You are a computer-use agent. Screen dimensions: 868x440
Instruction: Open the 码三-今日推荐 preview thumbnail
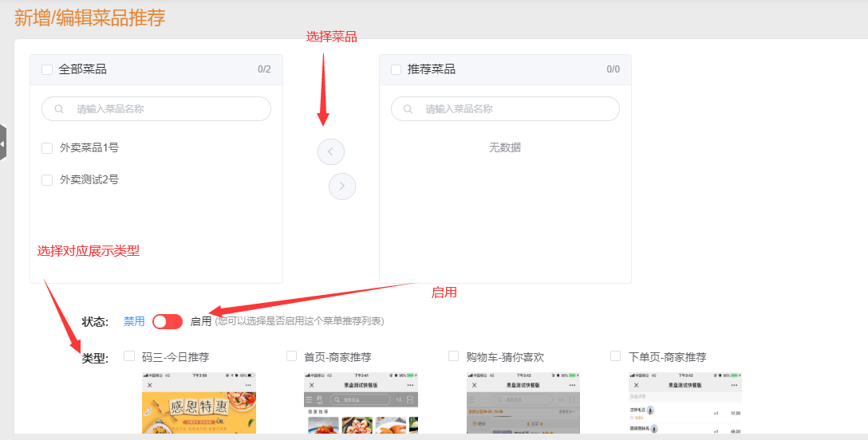pos(199,404)
